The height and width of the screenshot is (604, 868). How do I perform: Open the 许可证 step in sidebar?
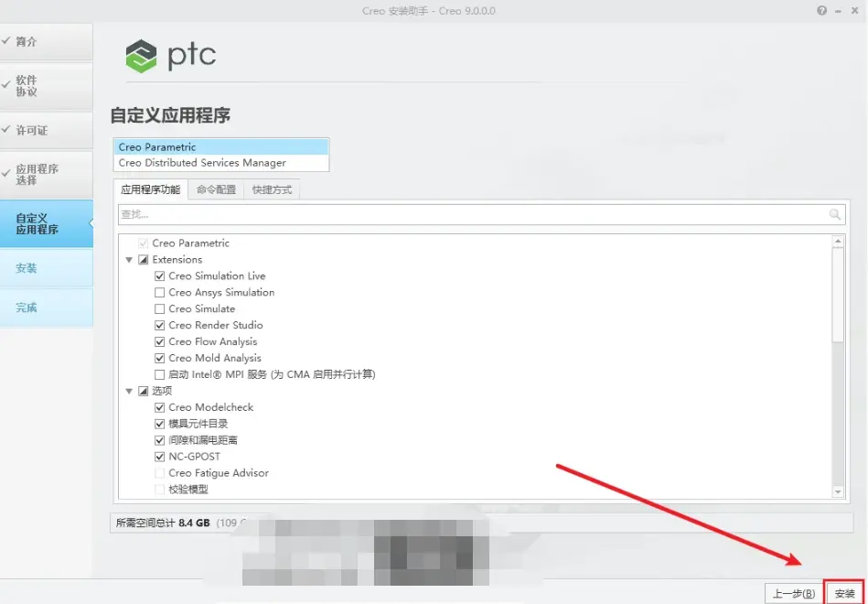[47, 130]
